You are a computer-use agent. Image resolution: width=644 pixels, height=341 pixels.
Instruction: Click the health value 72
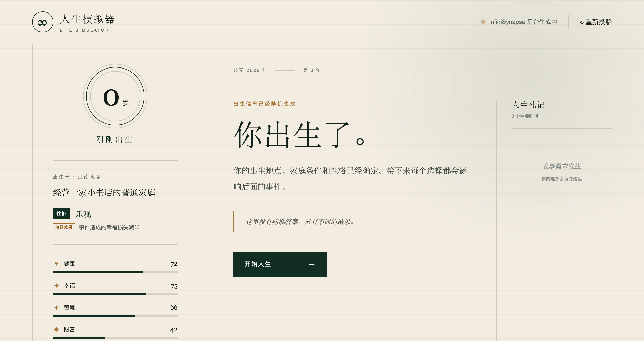pos(174,264)
